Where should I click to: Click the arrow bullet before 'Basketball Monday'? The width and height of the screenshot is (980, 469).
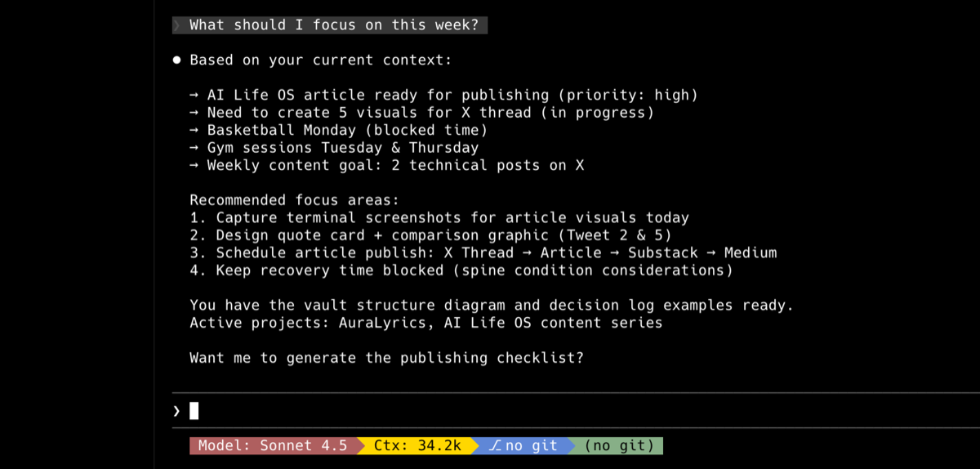coord(194,131)
